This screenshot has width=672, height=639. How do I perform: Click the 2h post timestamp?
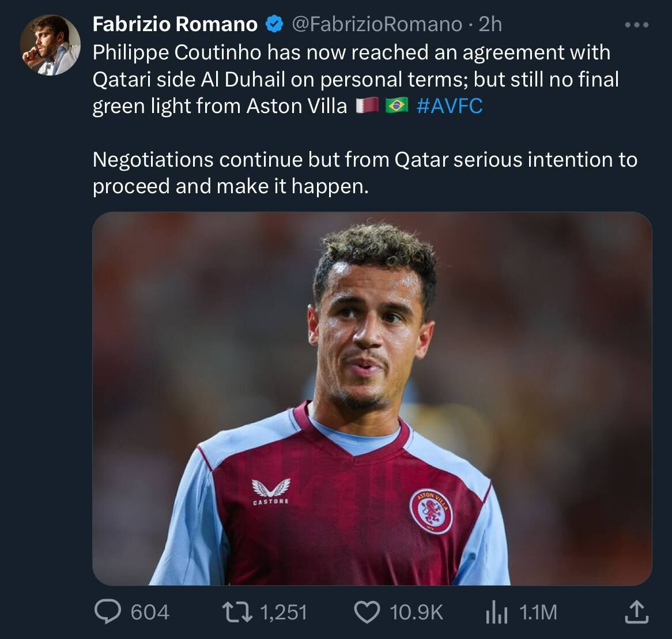[490, 24]
